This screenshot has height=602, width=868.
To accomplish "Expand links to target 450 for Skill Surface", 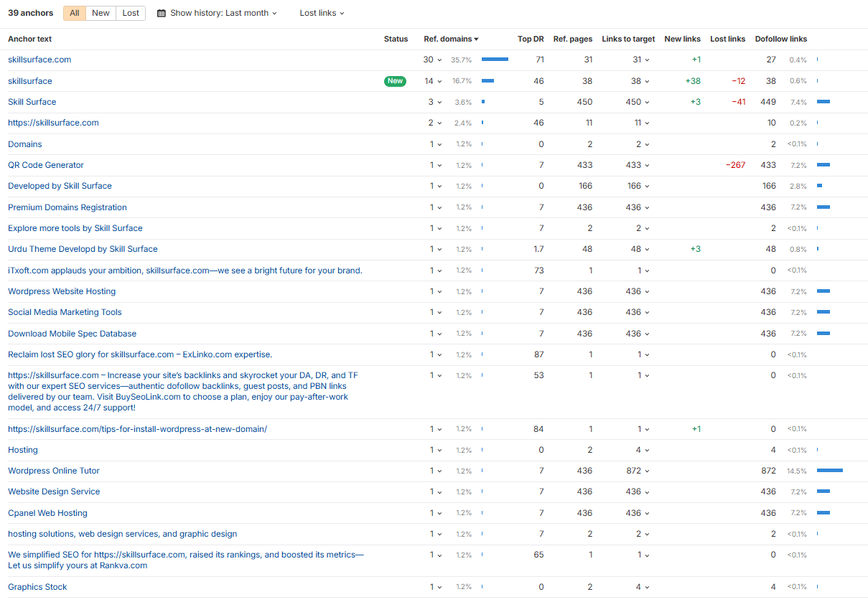I will click(638, 102).
